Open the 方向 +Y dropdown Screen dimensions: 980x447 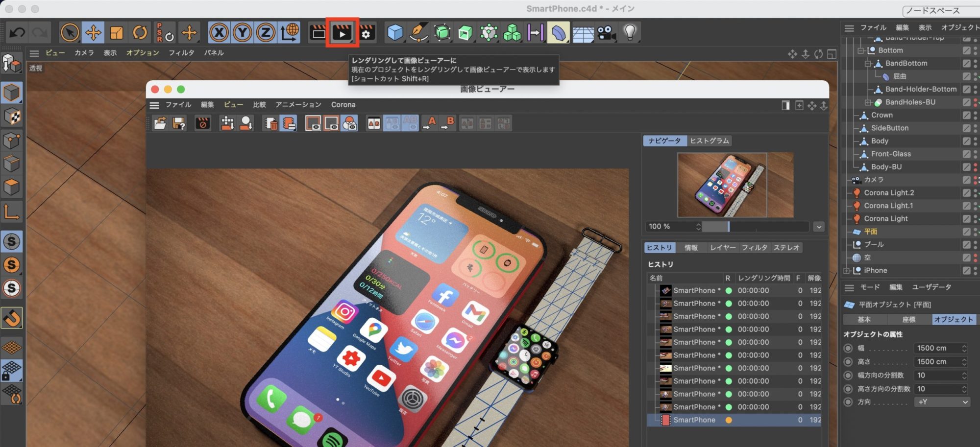click(942, 402)
